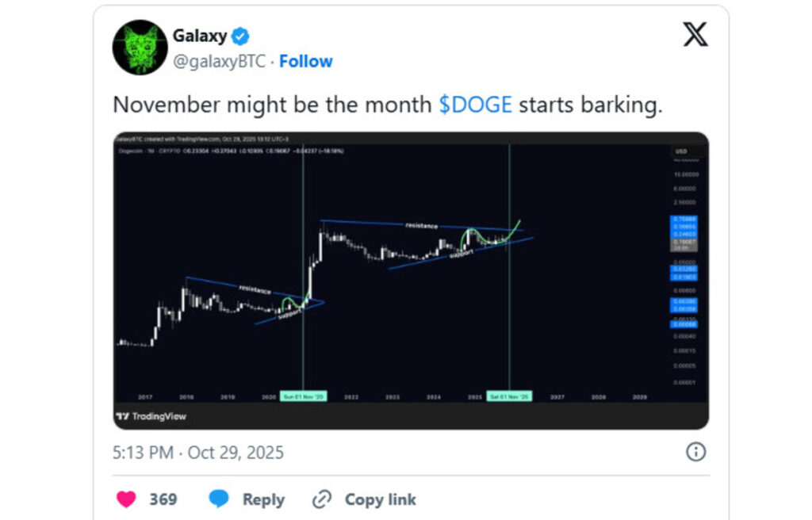
Task: Click the blue verified badge
Action: click(240, 36)
